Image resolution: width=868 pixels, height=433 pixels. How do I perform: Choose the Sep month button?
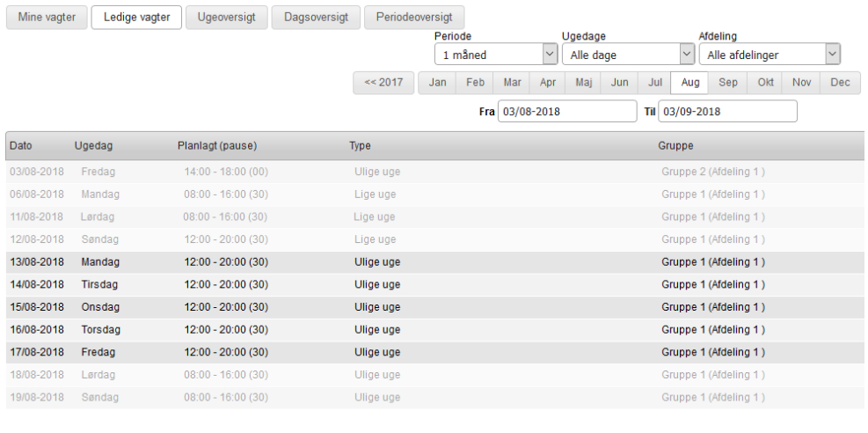pos(727,82)
